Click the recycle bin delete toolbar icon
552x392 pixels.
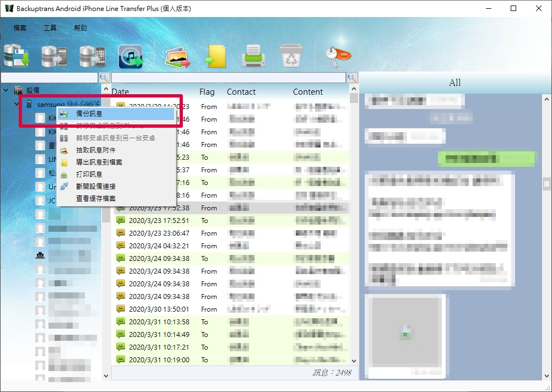[x=291, y=56]
